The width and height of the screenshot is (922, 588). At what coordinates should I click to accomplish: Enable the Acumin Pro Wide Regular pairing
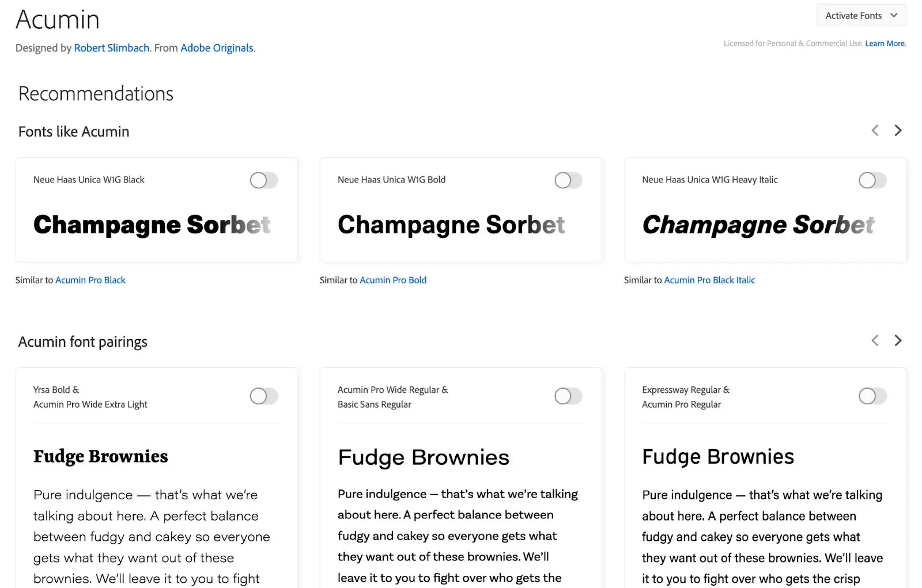click(x=568, y=396)
